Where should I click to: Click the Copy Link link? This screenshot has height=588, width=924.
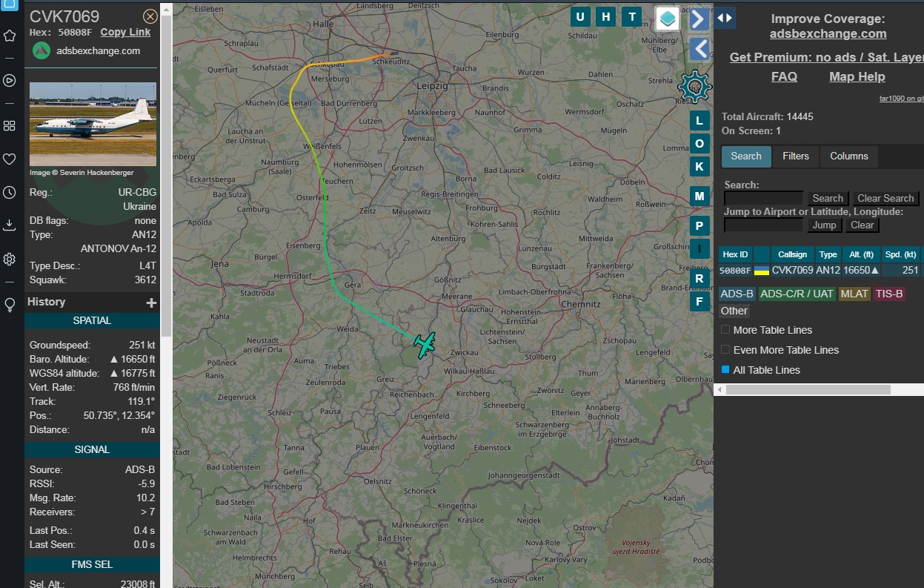tap(125, 32)
